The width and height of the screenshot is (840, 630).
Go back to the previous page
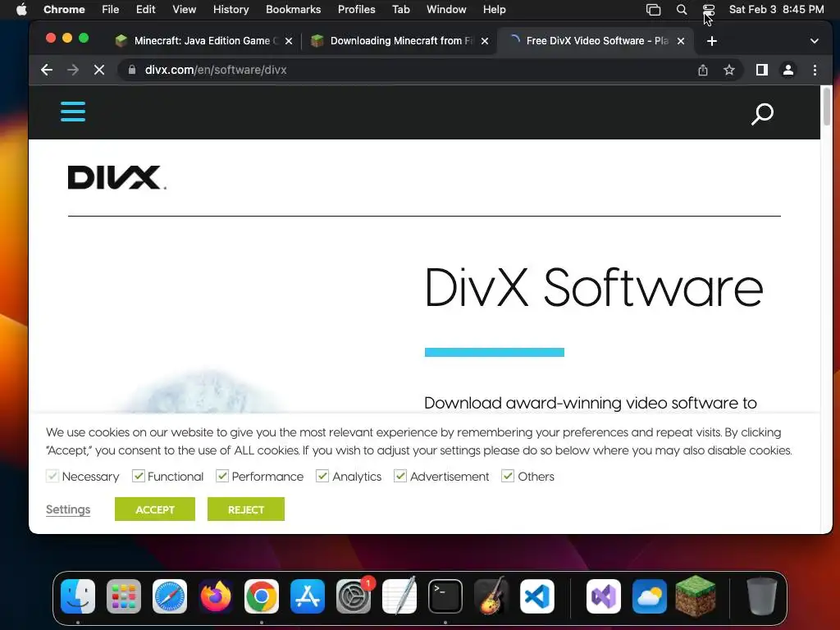[x=47, y=70]
